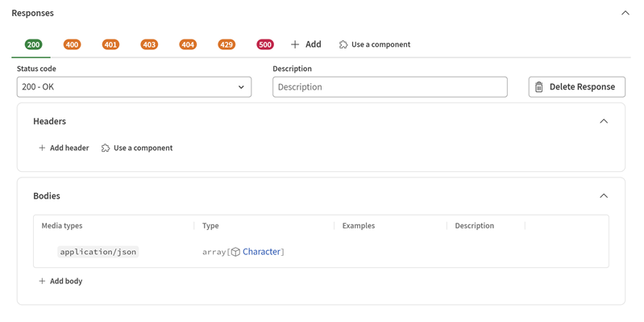Click the Media types column header
The width and height of the screenshot is (644, 322).
pos(62,226)
